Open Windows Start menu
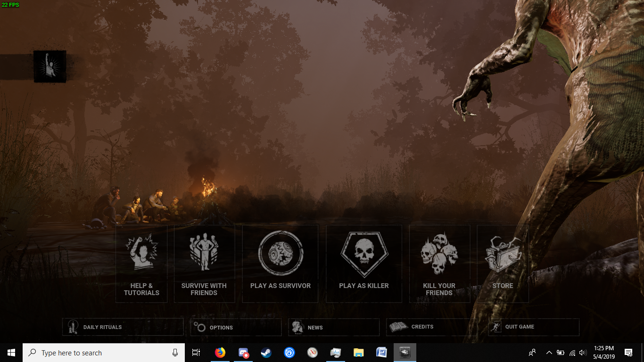The width and height of the screenshot is (644, 362). (11, 353)
